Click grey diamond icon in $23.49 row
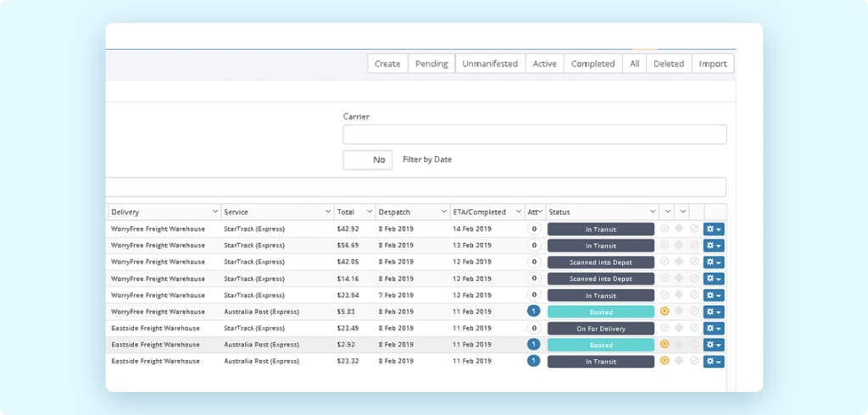 click(679, 328)
